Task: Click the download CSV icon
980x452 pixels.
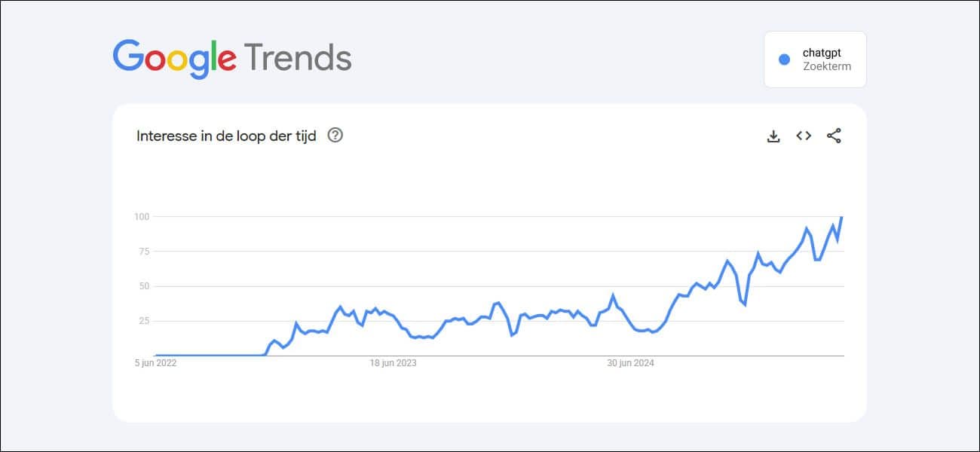Action: coord(773,136)
